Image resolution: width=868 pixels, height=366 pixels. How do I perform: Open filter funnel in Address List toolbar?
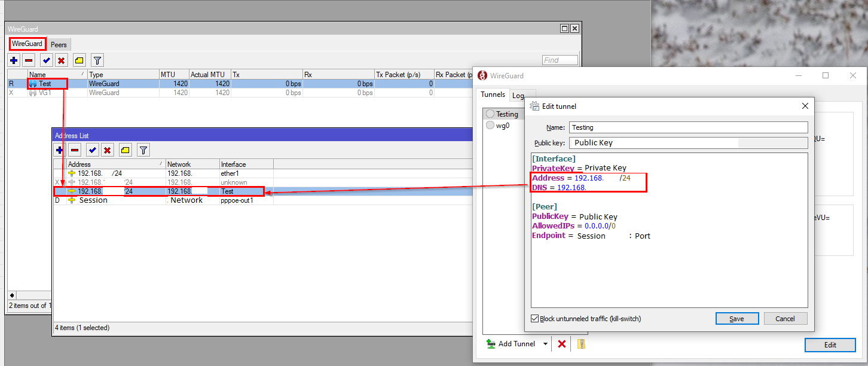(143, 150)
